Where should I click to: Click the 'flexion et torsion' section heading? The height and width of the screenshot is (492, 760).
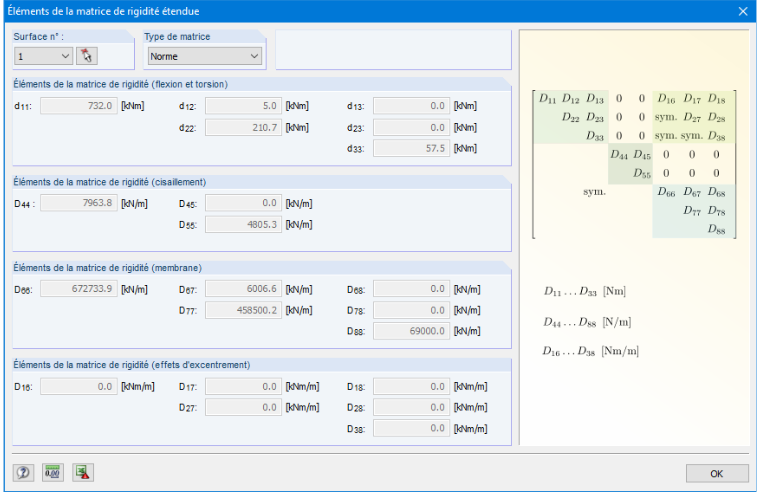click(x=121, y=84)
